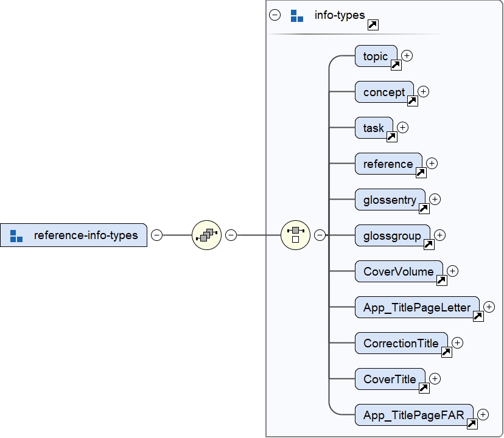
Task: Expand the topic element
Action: click(x=407, y=55)
